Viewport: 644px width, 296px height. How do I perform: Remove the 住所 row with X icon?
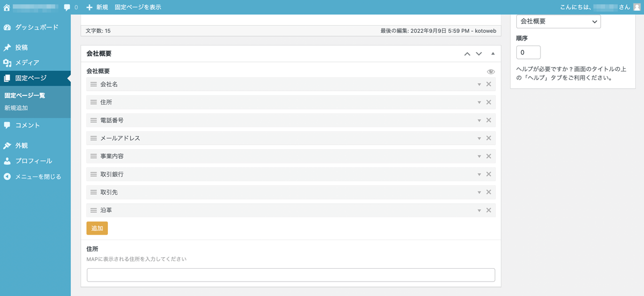[x=488, y=102]
